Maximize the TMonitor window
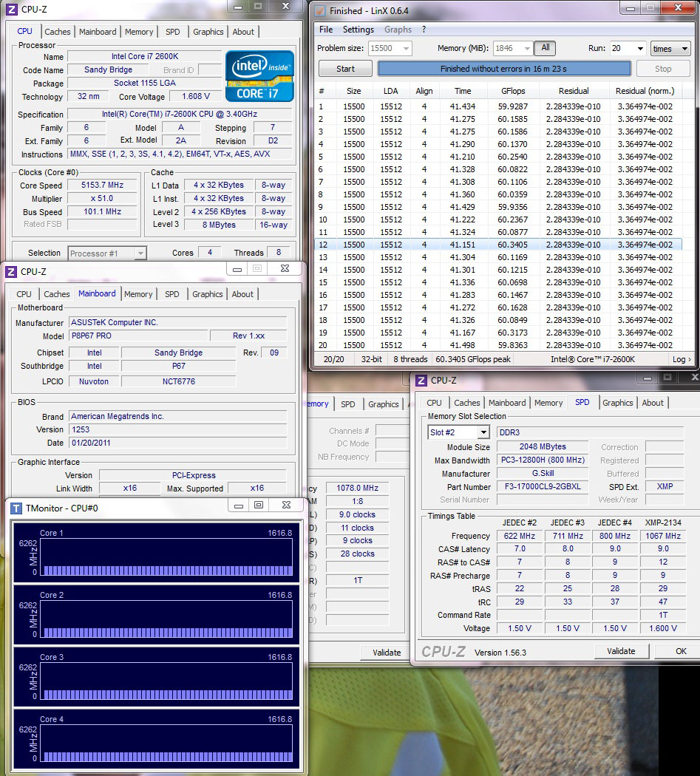Viewport: 700px width, 776px height. click(x=259, y=506)
